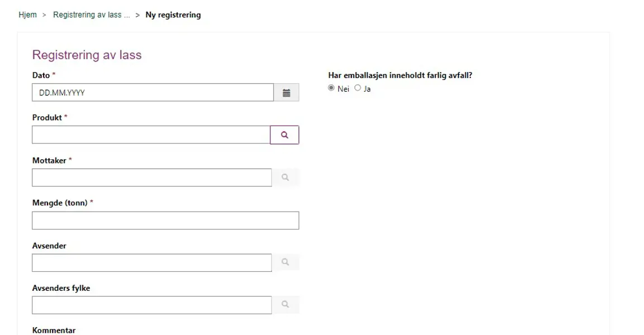Open the date picker calendar icon
Viewport: 644px width, 335px height.
[287, 93]
